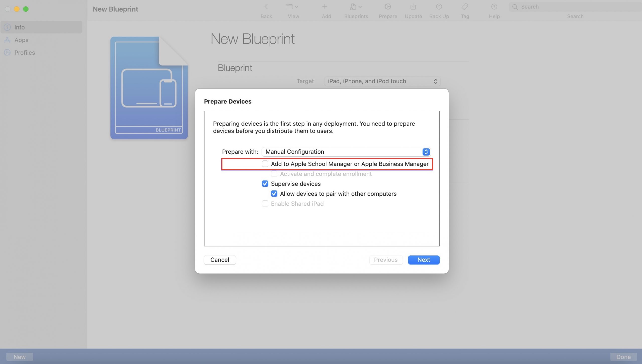Click the Prepare with: label
Image resolution: width=642 pixels, height=364 pixels.
pyautogui.click(x=240, y=152)
